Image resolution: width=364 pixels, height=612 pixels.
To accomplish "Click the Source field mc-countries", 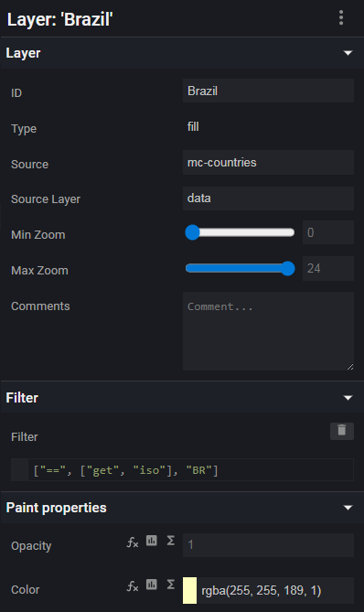I will (268, 162).
